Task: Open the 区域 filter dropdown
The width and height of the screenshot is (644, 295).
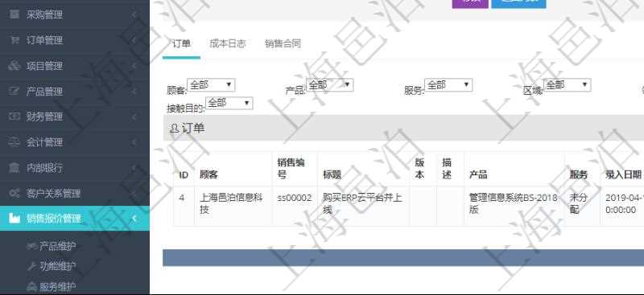Action: (568, 85)
